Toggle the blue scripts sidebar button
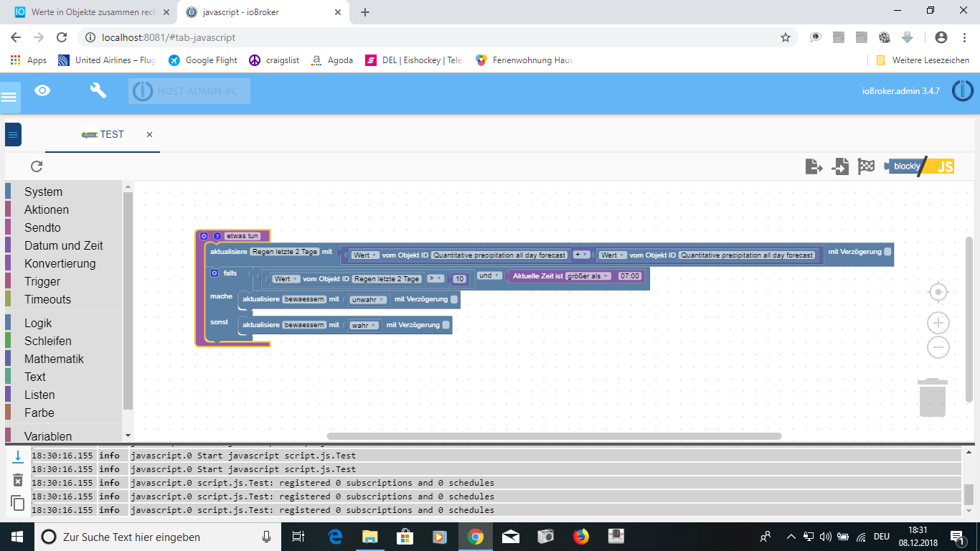The height and width of the screenshot is (551, 980). pyautogui.click(x=13, y=134)
